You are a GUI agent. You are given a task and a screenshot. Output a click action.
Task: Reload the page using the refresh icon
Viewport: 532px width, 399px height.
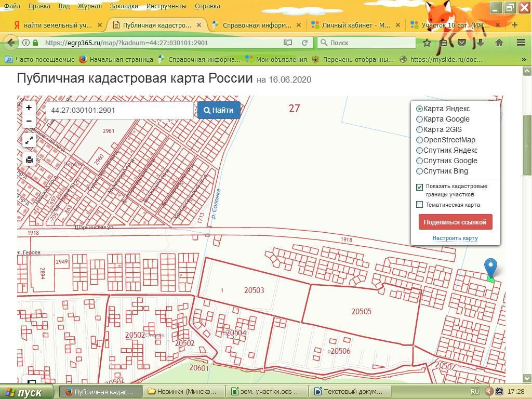pos(304,43)
